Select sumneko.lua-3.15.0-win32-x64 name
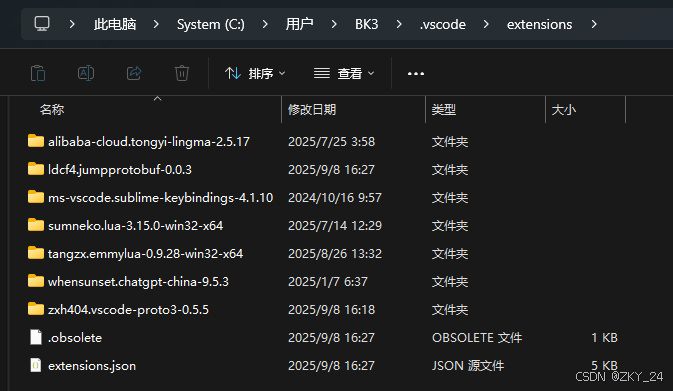673x391 pixels. point(135,226)
